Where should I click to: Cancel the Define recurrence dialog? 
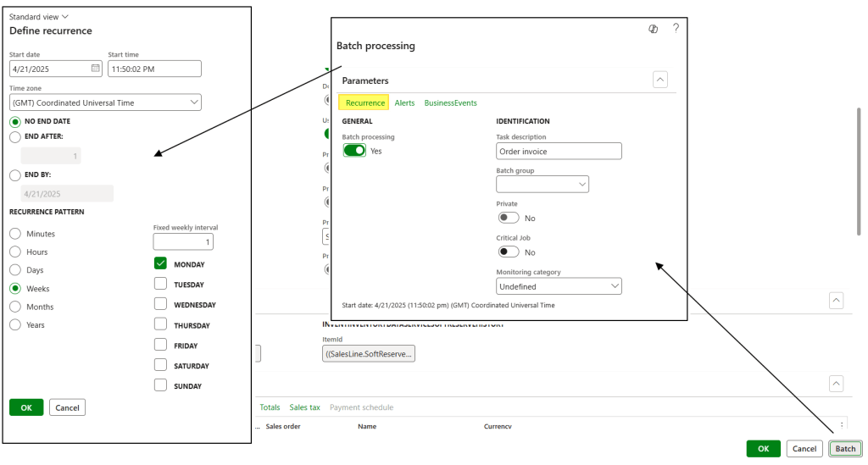point(67,407)
